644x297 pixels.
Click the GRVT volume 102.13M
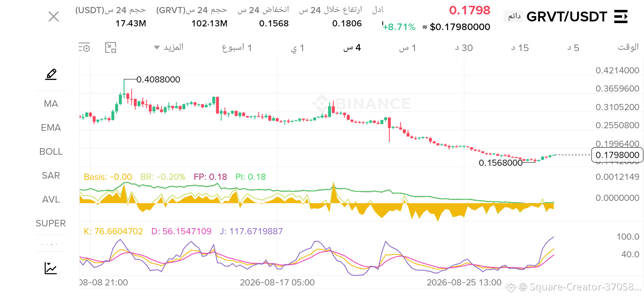click(x=209, y=24)
